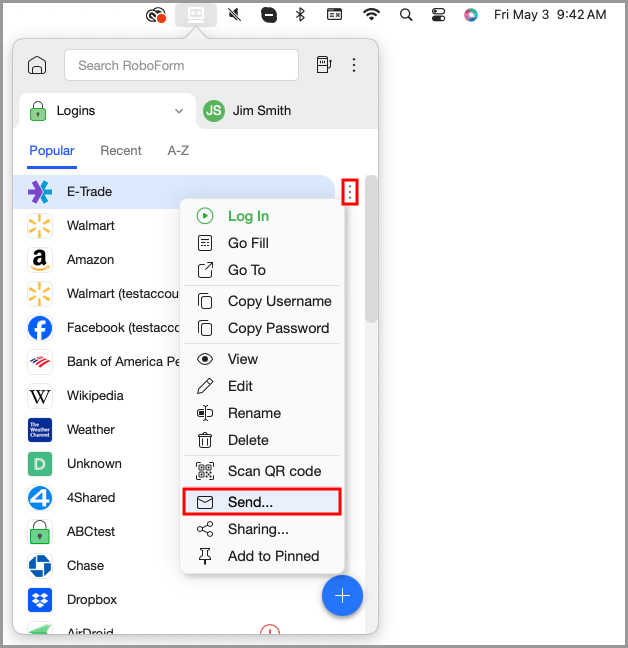Click the green D Unknown icon
Viewport: 628px width, 648px height.
(x=40, y=464)
